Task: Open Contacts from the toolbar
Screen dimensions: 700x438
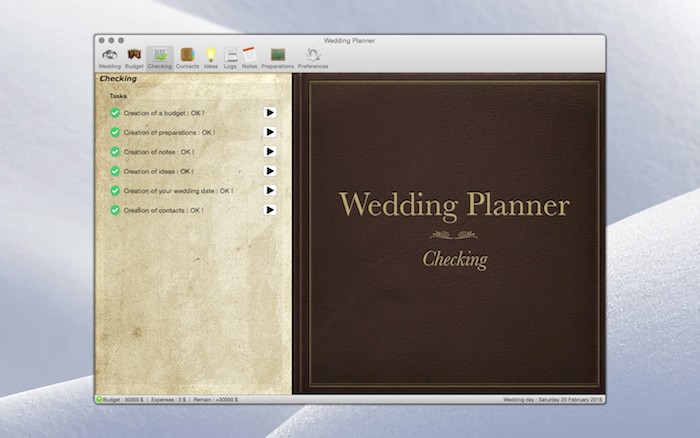Action: [x=187, y=58]
